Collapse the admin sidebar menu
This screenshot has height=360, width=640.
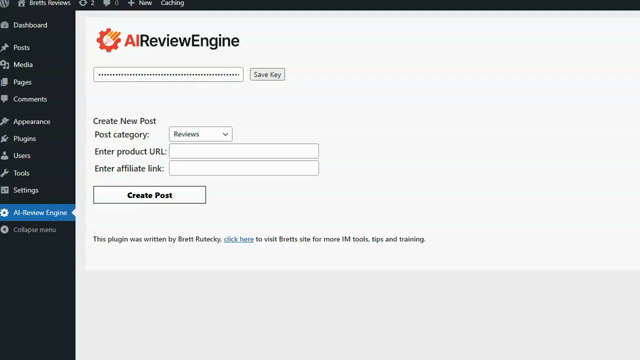[29, 229]
